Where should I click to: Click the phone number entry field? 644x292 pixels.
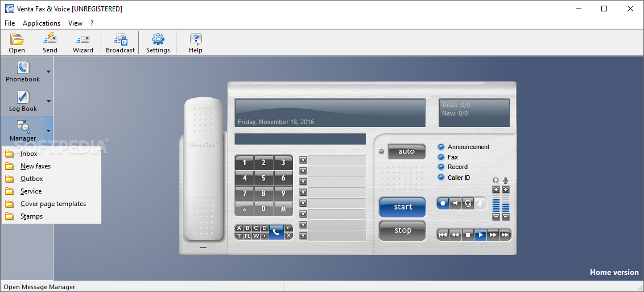tap(300, 139)
